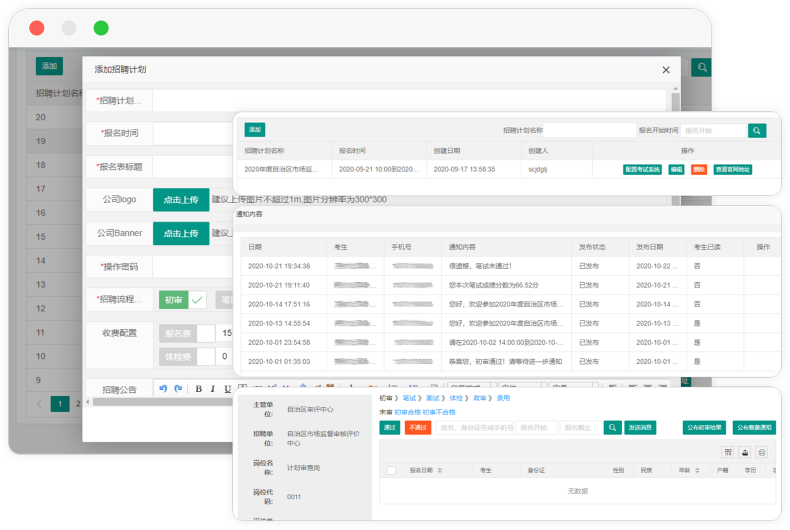Open column filter icon above applicant table
Viewport: 790px width, 530px height.
(x=726, y=452)
